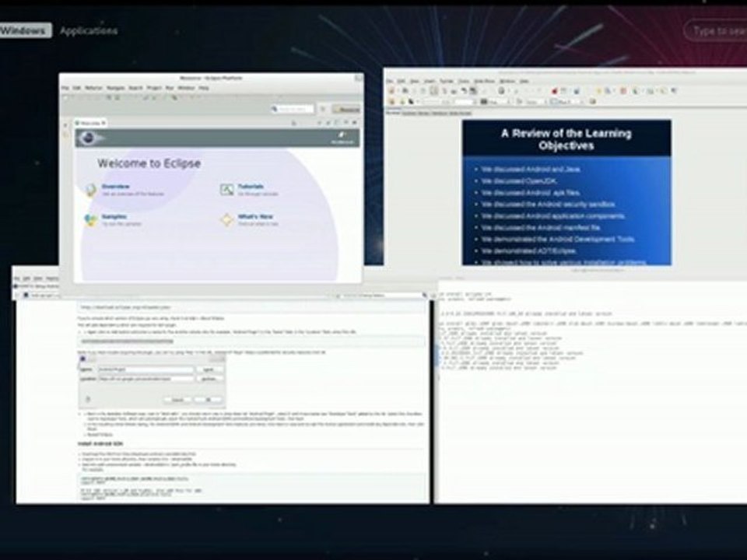Click the What's New star icon in Eclipse
Viewport: 747px width, 560px height.
tap(226, 220)
